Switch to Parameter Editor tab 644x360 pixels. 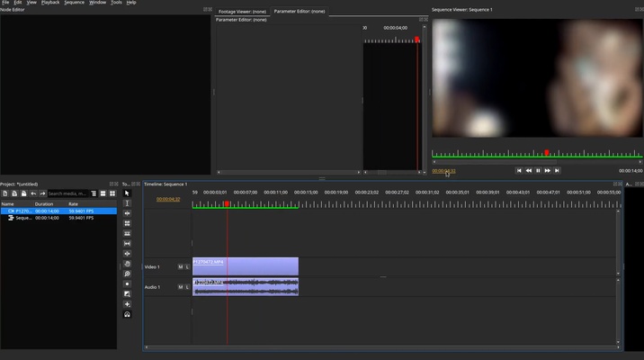click(x=300, y=12)
